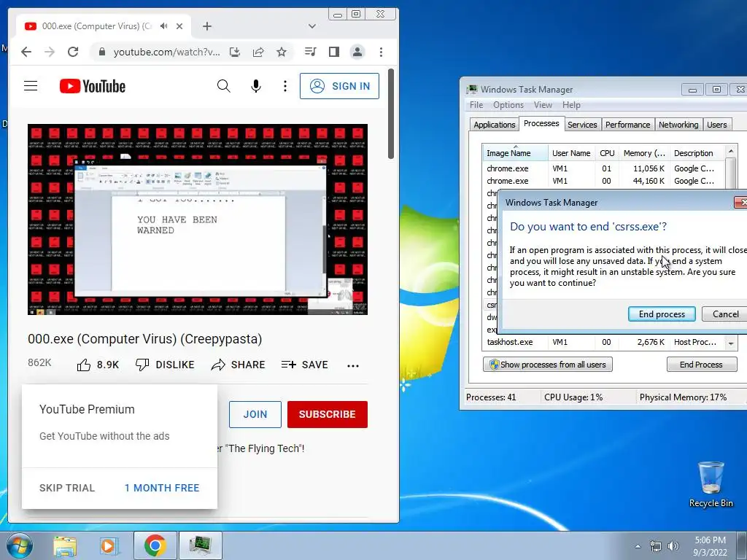
Task: Open Chrome side panel icon
Action: coord(334,52)
